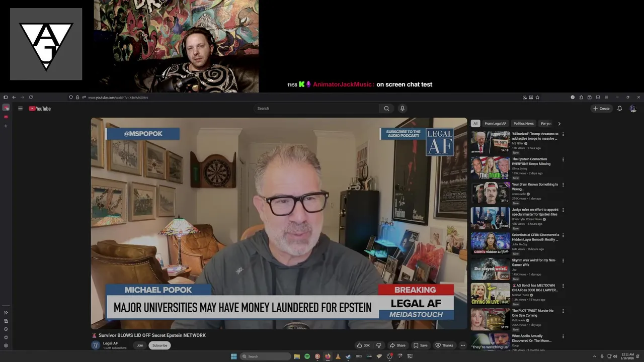This screenshot has width=644, height=362.
Task: Open Steam from the taskbar
Action: pos(348,356)
